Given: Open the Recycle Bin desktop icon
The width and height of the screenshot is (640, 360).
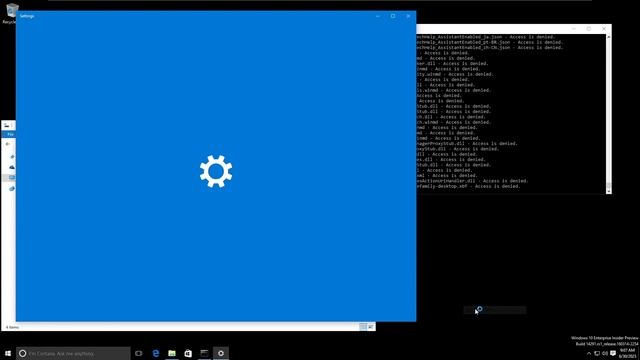Looking at the screenshot, I should click(10, 13).
